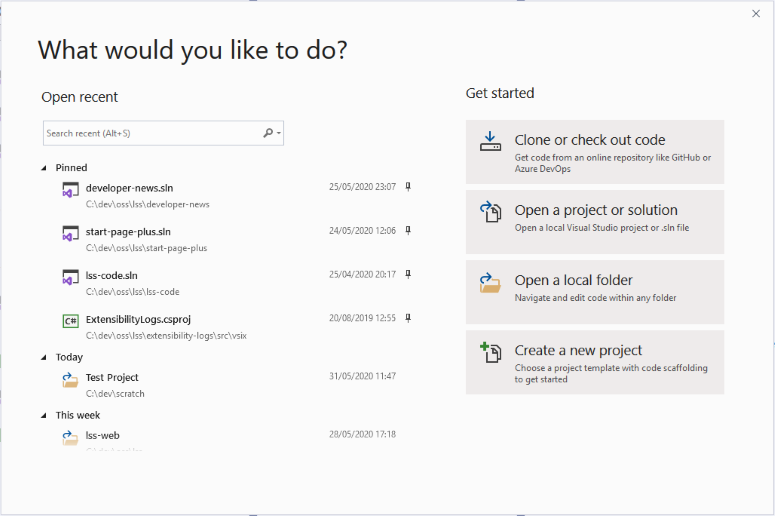Unpin developer-news.sln from pinned list
775x516 pixels.
click(408, 187)
